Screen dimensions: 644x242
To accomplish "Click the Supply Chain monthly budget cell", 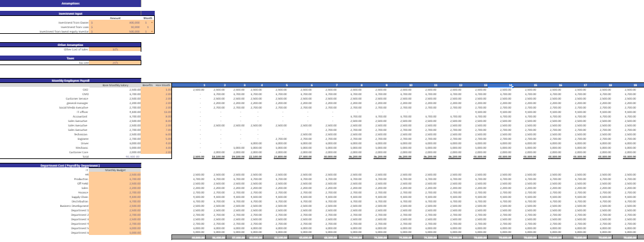I will coord(115,197).
